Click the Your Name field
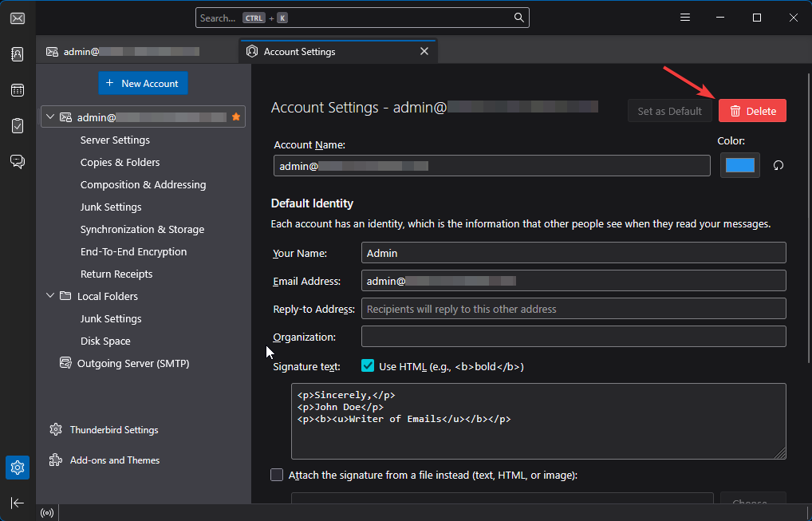This screenshot has width=812, height=521. [x=574, y=253]
